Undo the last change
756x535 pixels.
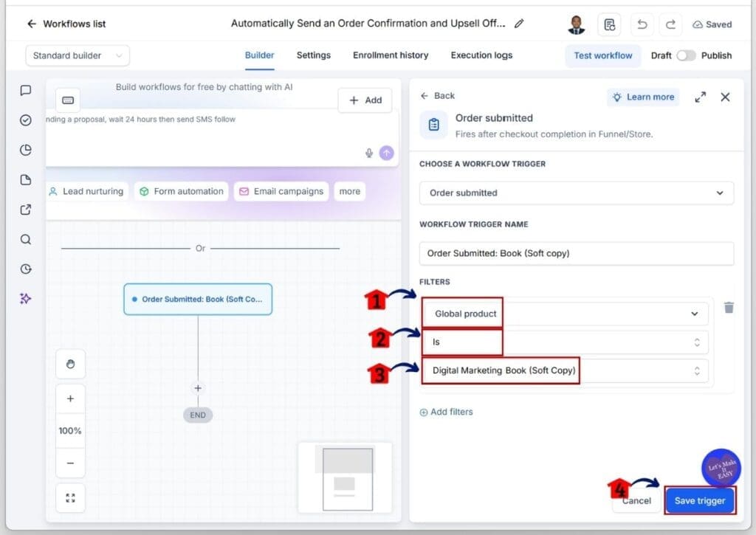[642, 24]
